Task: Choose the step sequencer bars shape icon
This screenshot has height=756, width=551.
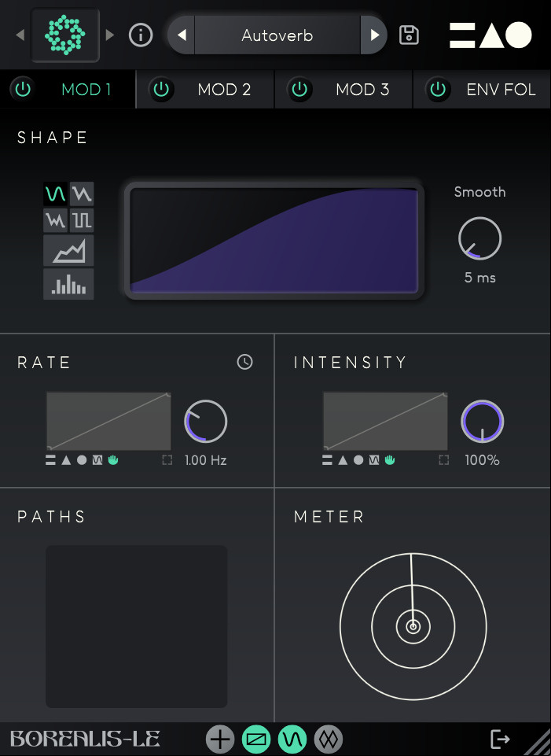Action: click(68, 284)
